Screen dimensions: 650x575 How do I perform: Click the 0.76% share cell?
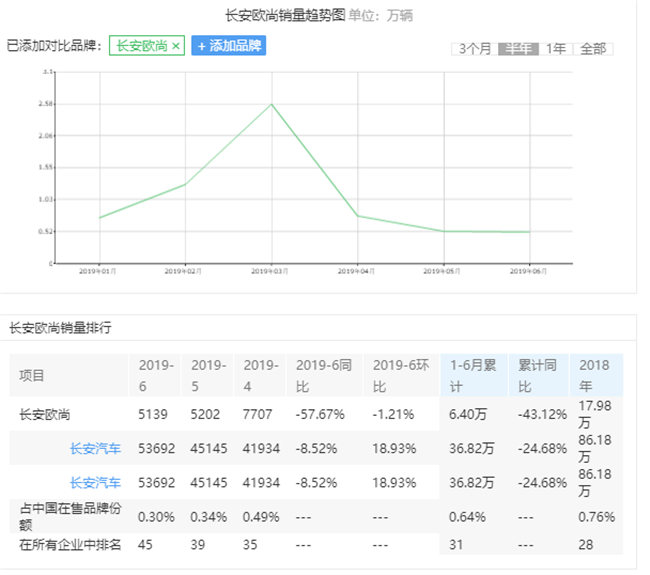[597, 517]
